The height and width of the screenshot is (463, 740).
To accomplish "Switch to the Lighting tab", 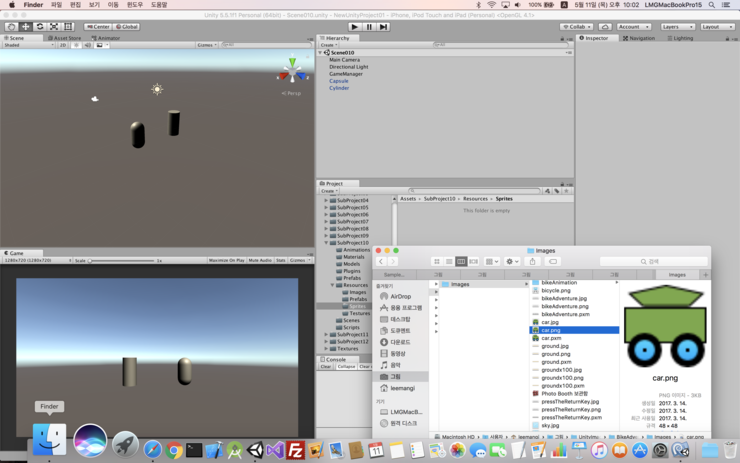I will coord(680,38).
